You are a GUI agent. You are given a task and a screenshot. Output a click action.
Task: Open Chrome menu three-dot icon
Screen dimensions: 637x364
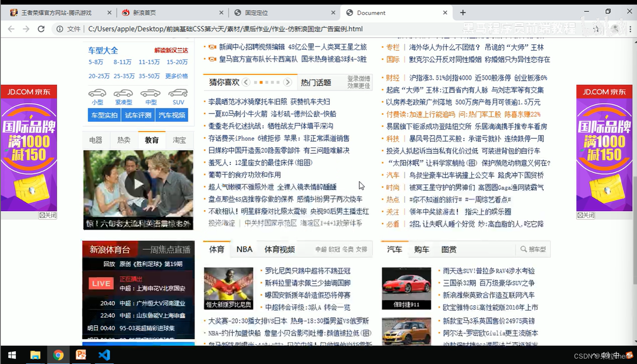point(630,29)
